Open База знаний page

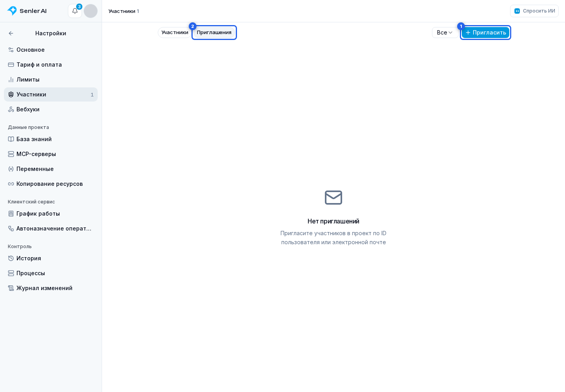pos(51,139)
